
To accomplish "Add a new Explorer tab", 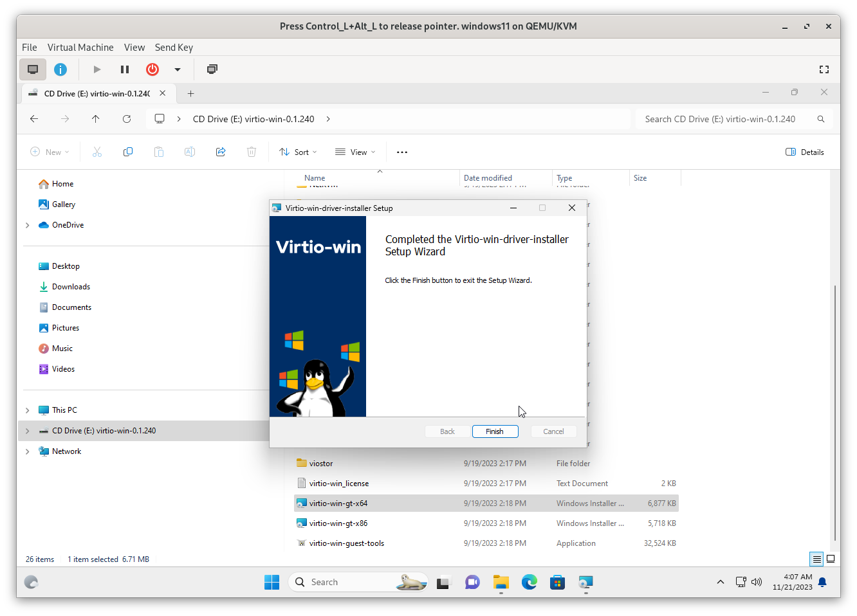I will coord(190,93).
